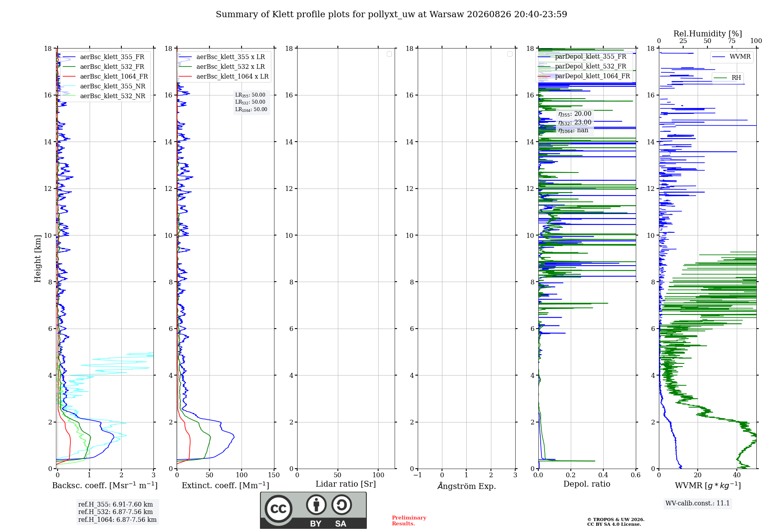Select the RH legend entry
This screenshot has width=783, height=532.
click(x=727, y=78)
